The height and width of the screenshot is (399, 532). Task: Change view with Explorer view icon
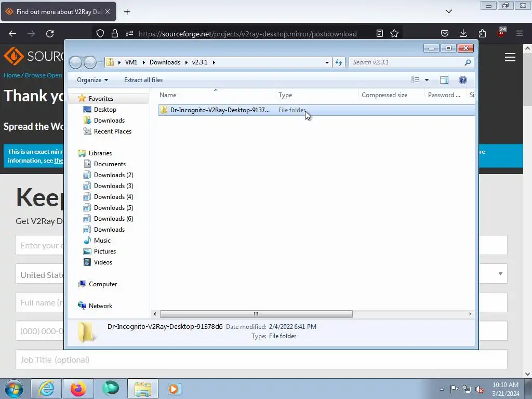[x=415, y=80]
